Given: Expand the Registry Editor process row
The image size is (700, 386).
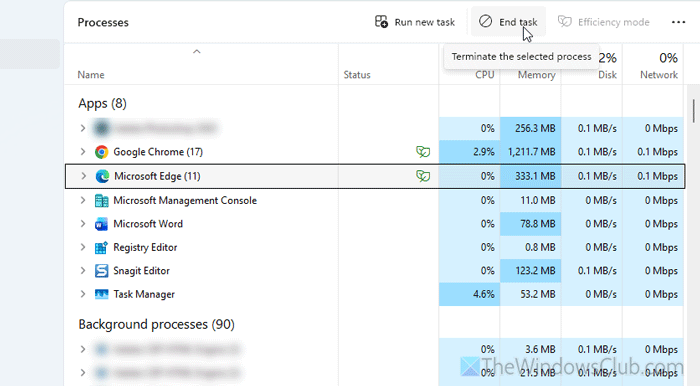Looking at the screenshot, I should (83, 248).
